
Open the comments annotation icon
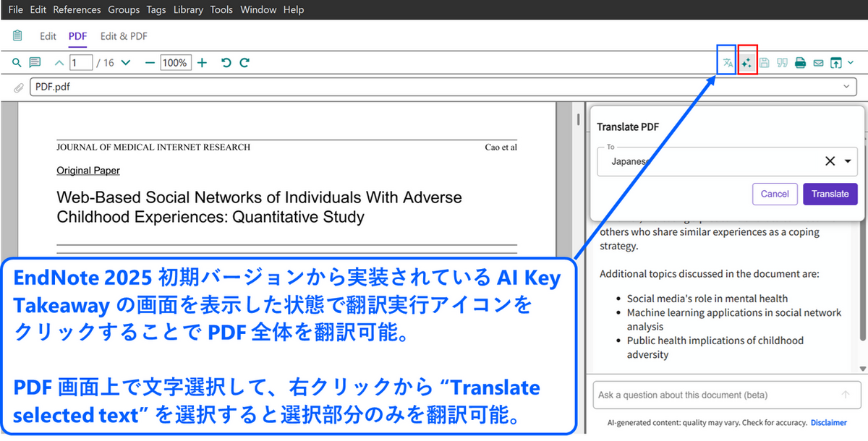(35, 63)
